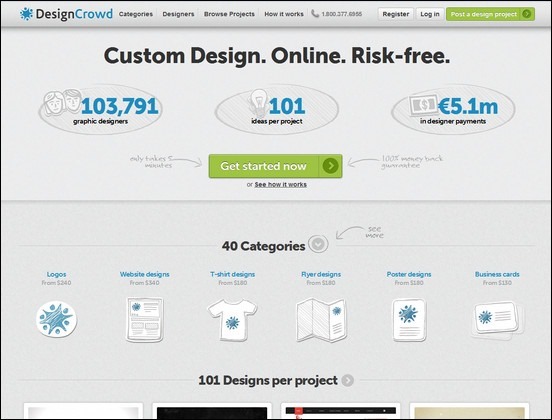Click From $340 price under Website designs
Viewport: 552px width, 420px height.
click(x=144, y=283)
